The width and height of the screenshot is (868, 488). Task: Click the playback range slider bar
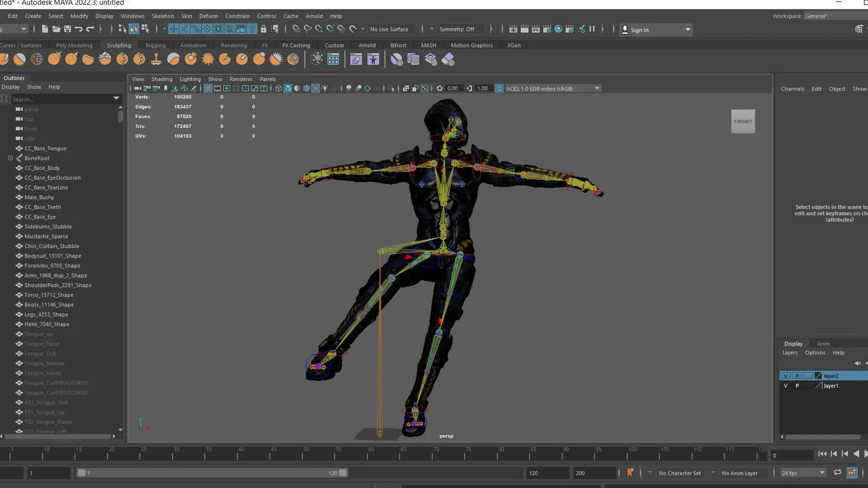point(212,473)
